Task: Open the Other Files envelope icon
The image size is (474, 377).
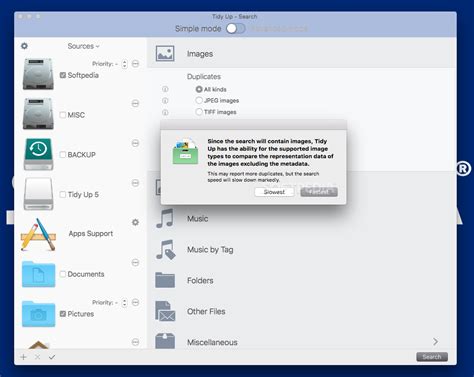Action: [165, 311]
